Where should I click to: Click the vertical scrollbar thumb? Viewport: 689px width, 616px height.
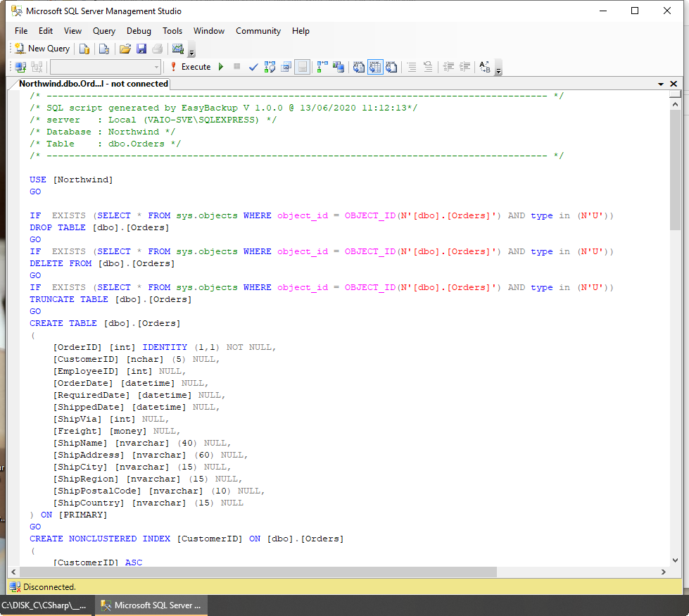pos(675,170)
